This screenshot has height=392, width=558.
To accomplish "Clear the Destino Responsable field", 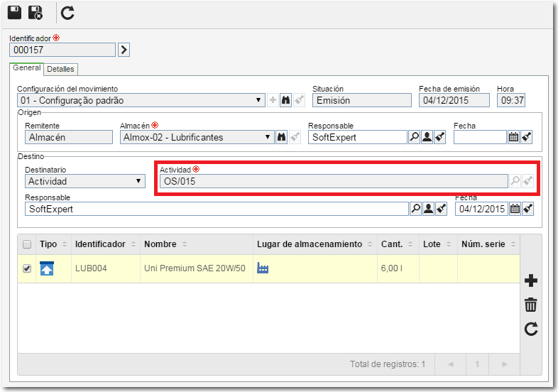I will pyautogui.click(x=442, y=209).
